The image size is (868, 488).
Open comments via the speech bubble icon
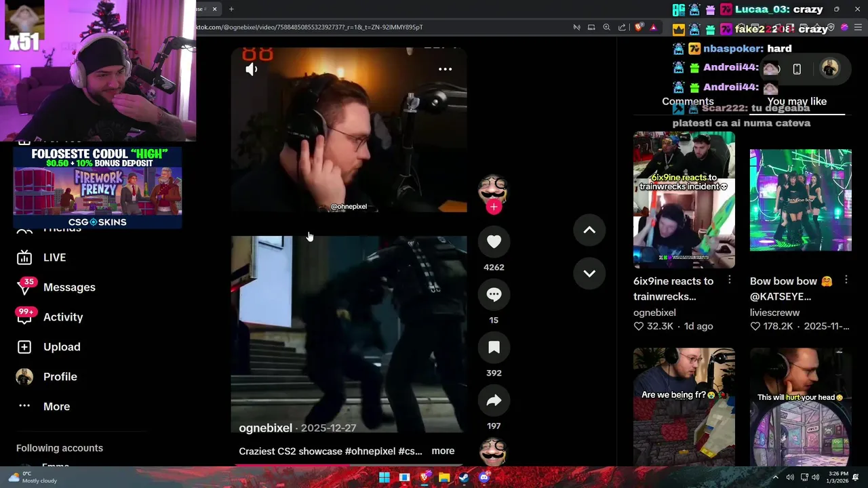[x=494, y=295]
